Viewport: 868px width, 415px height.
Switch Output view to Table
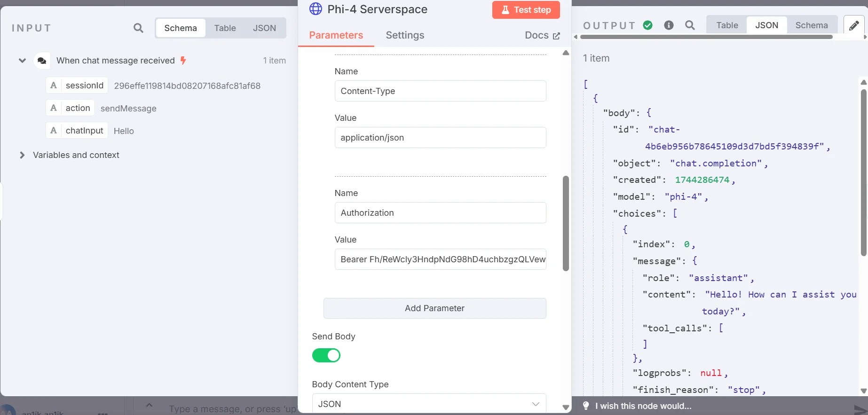[727, 25]
